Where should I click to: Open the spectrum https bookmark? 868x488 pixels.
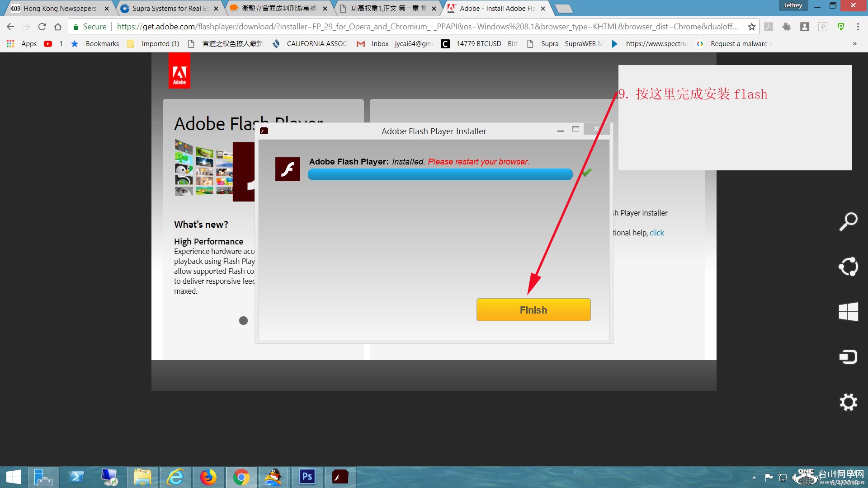pyautogui.click(x=650, y=44)
